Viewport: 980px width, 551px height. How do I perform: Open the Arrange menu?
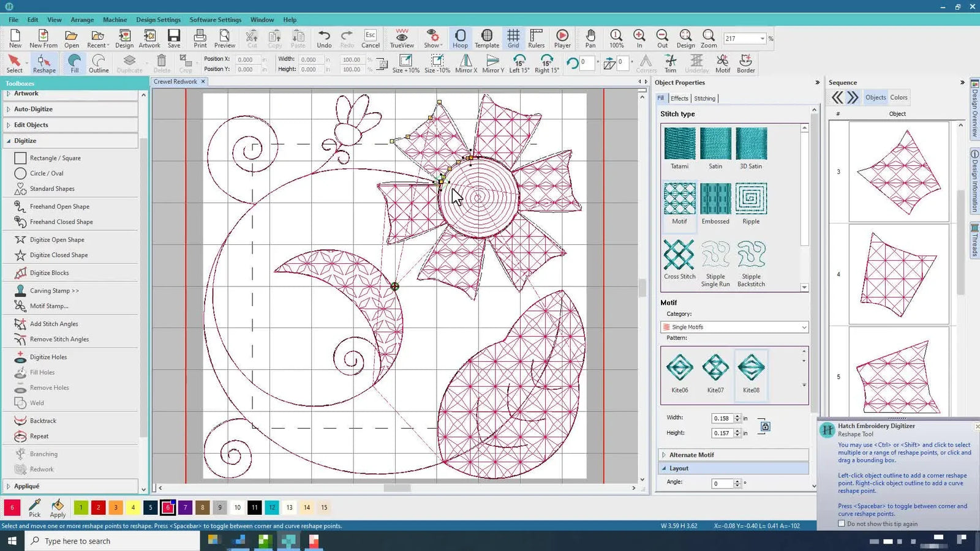click(x=82, y=19)
